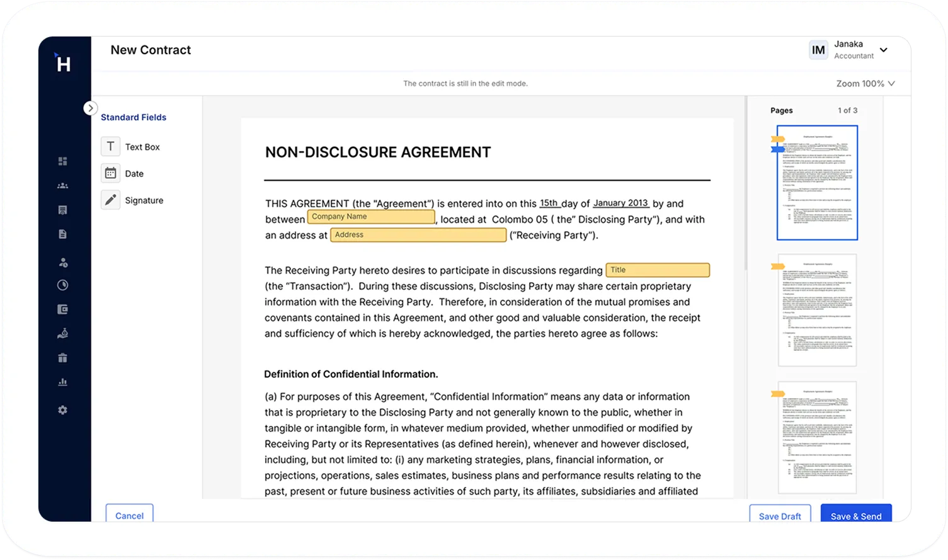The image size is (948, 560).
Task: Open the wallet icon in the sidebar
Action: click(62, 309)
